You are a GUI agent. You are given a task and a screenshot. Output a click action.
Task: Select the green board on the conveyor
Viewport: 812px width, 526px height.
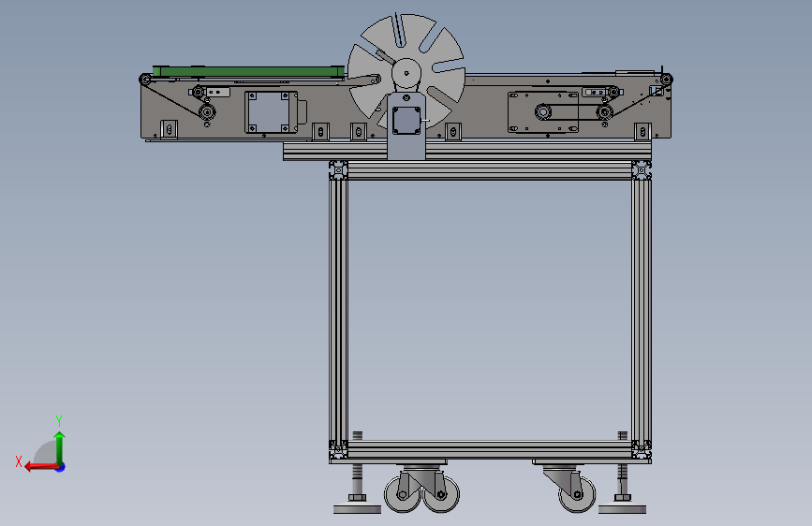pyautogui.click(x=248, y=71)
